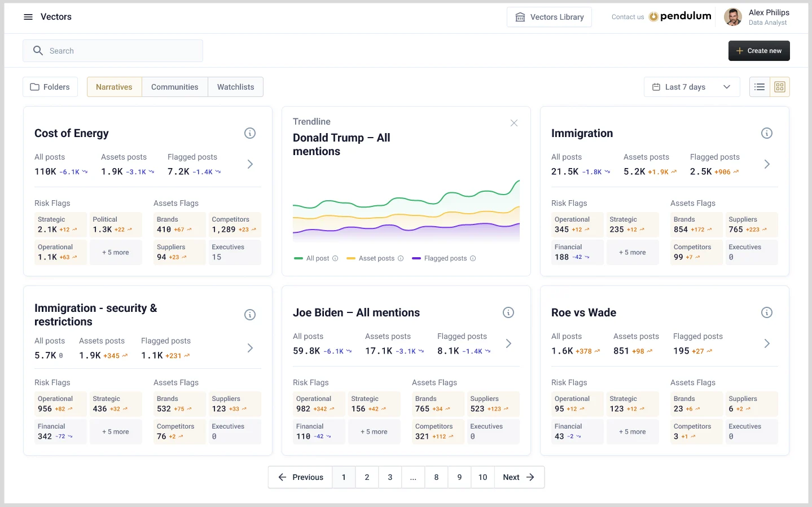Switch to the Communities tab

coord(174,86)
